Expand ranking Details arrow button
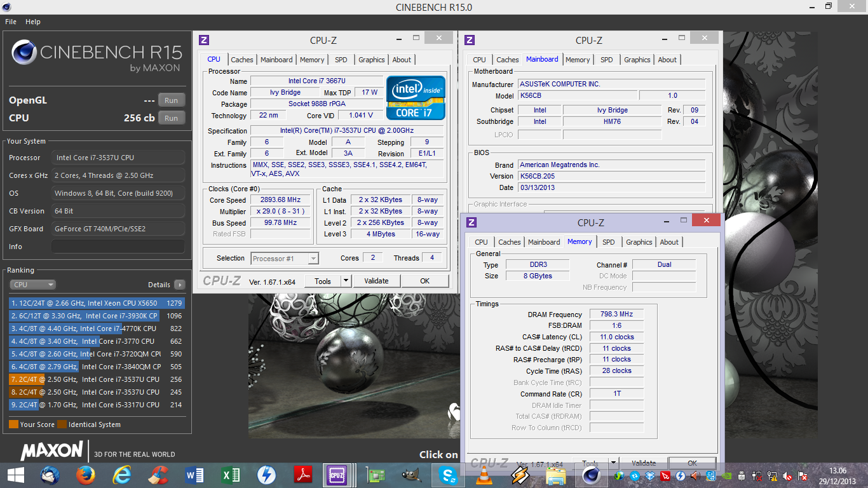 [x=180, y=285]
